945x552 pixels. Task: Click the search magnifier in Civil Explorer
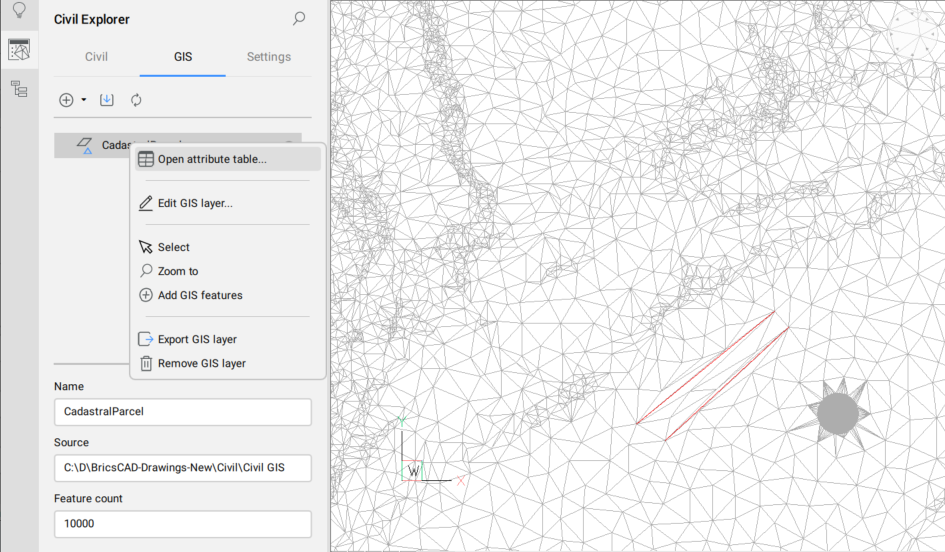click(298, 19)
